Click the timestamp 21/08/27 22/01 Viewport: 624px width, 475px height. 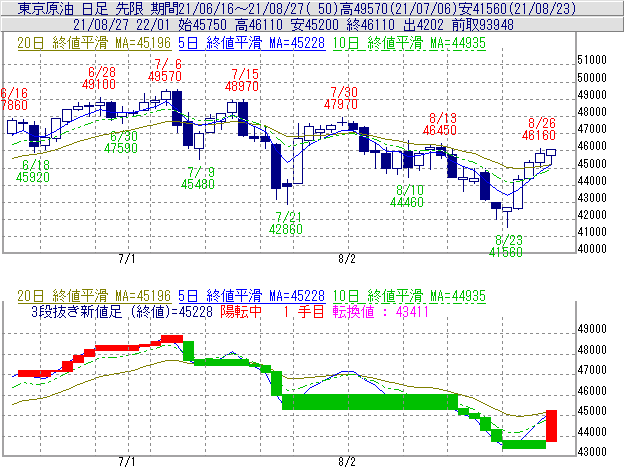121,25
